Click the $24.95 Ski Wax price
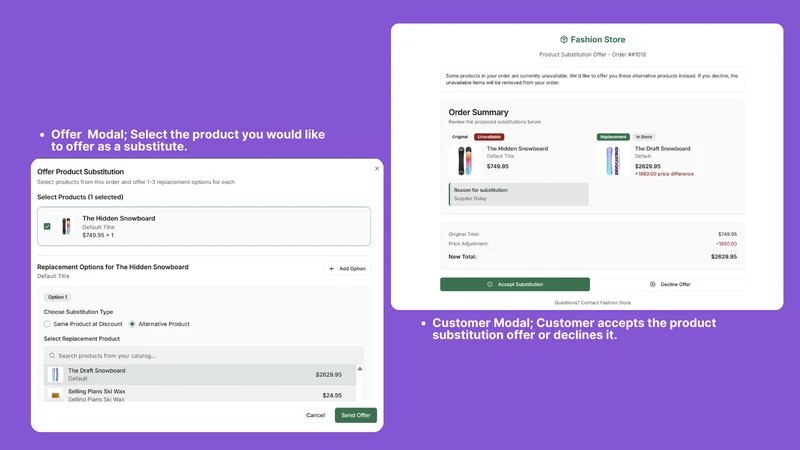Image resolution: width=800 pixels, height=450 pixels. tap(332, 395)
